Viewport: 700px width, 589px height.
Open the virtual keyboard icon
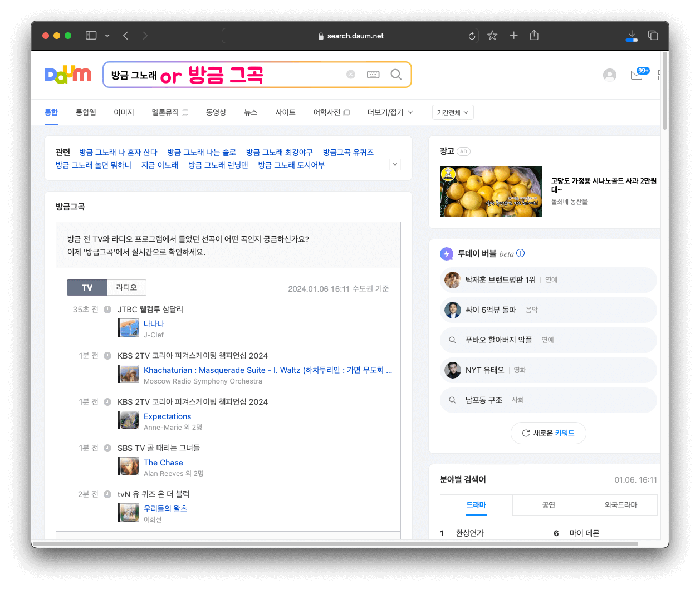tap(373, 75)
